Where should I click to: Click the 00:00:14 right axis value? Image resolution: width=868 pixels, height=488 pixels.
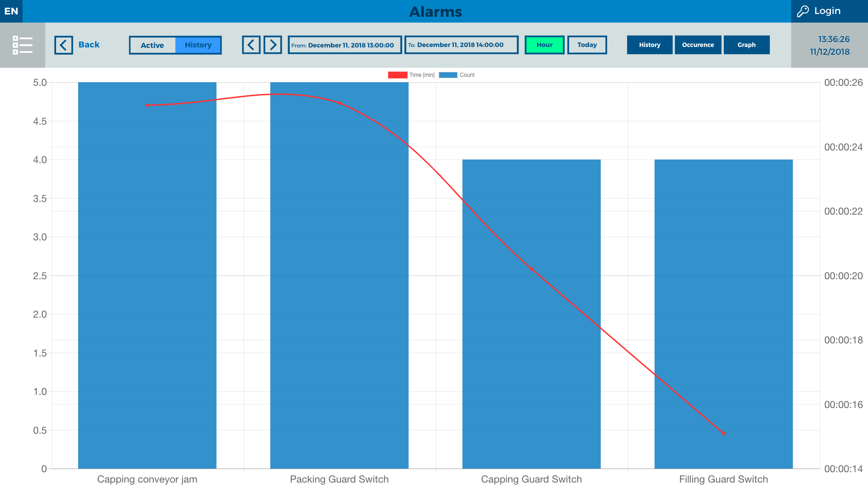pyautogui.click(x=844, y=469)
